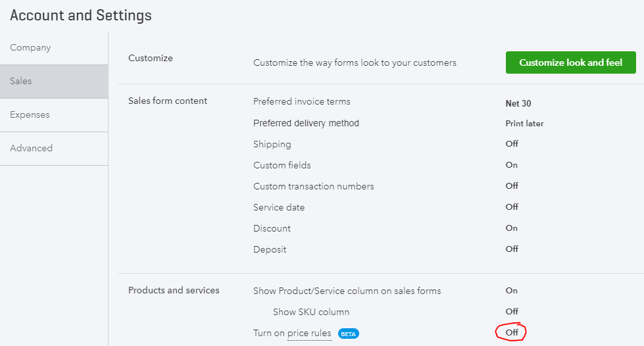Click the Products and services section heading
This screenshot has height=346, width=644.
coord(174,291)
